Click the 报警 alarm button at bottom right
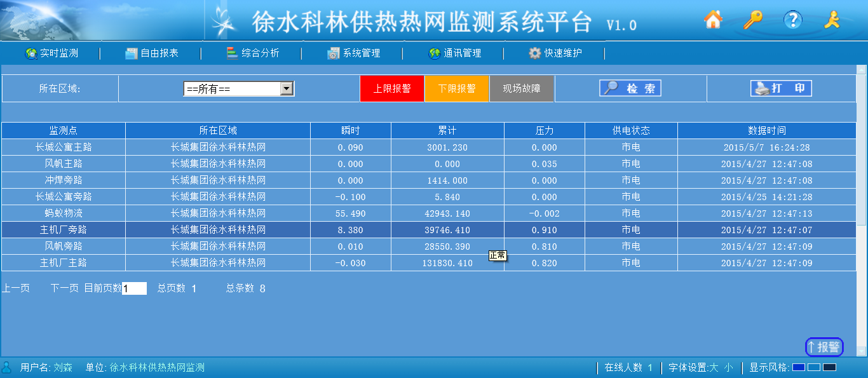Viewport: 868px width, 378px height. pos(824,347)
